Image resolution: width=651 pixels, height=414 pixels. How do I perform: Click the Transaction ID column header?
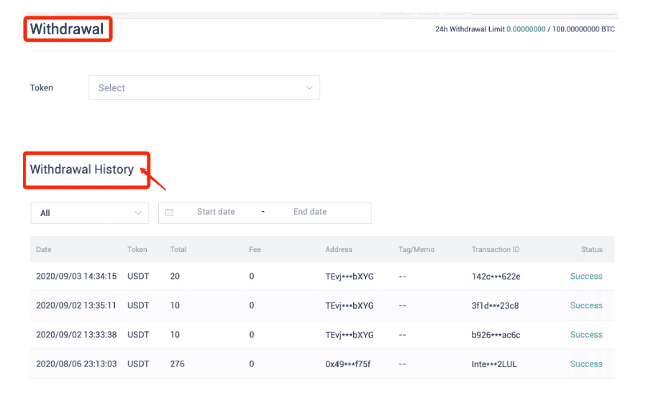pos(495,250)
